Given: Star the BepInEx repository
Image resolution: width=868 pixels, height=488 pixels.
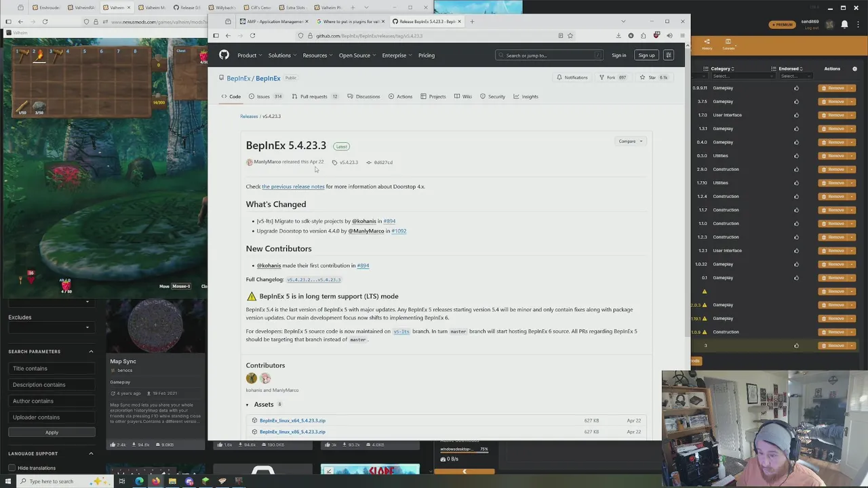Looking at the screenshot, I should pos(654,77).
